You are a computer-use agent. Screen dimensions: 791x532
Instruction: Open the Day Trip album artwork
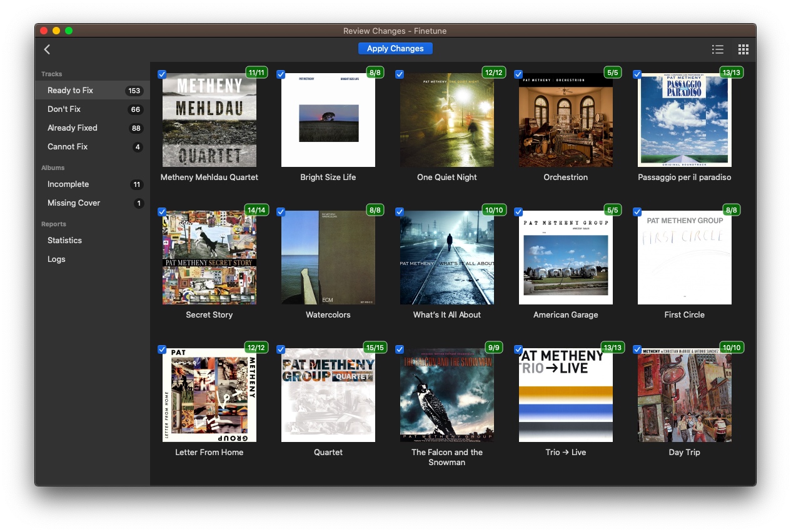click(685, 395)
